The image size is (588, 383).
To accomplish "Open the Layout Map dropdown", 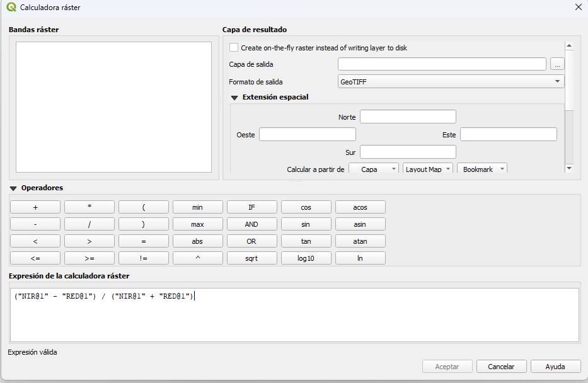I will (428, 169).
